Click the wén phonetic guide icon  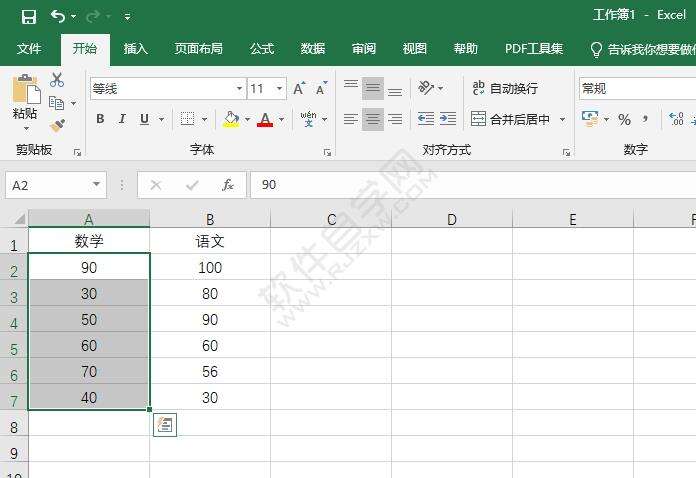(x=308, y=119)
